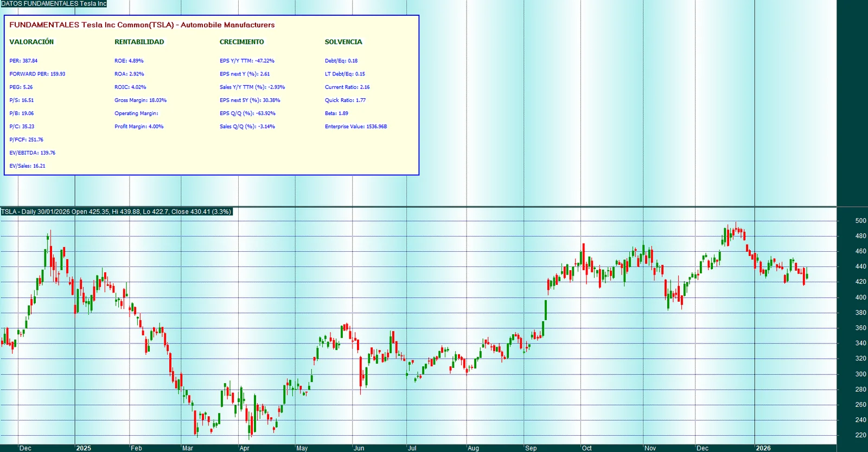Viewport: 868px width, 452px height.
Task: Click the Apr label on time axis
Action: click(x=245, y=448)
